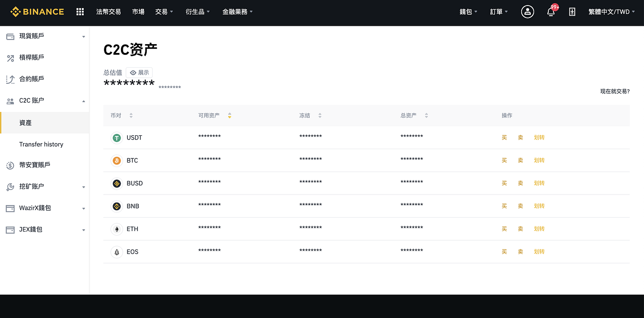Image resolution: width=644 pixels, height=318 pixels.
Task: Click 卖 in the USDT row
Action: (520, 138)
